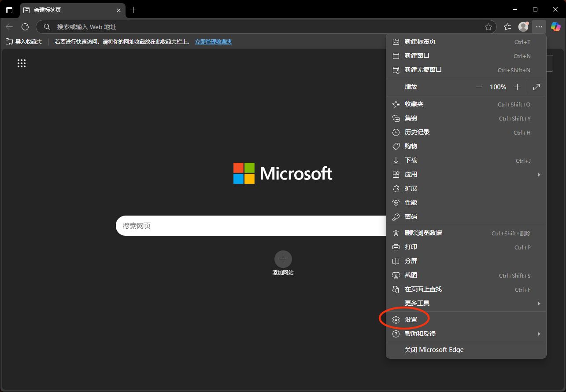The height and width of the screenshot is (392, 566).
Task: Open a new tab with the plus button
Action: [133, 10]
